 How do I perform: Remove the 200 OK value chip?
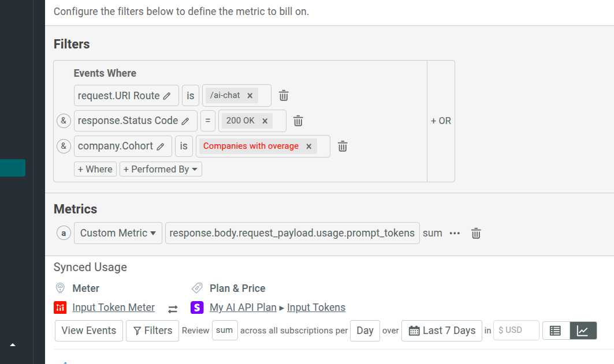pos(264,121)
